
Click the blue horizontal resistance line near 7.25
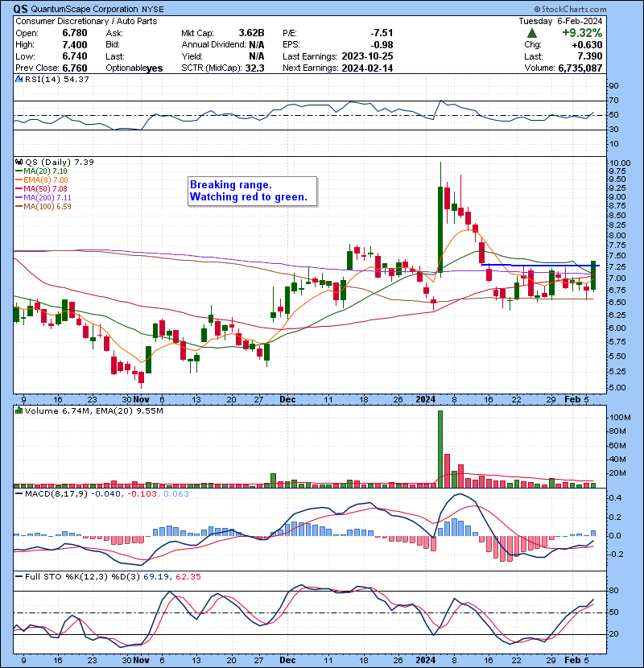click(540, 266)
